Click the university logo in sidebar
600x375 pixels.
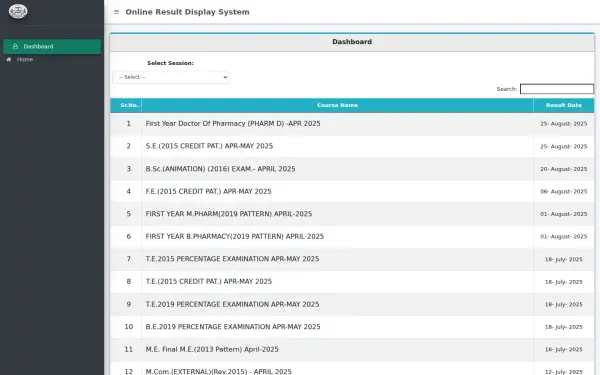pyautogui.click(x=18, y=11)
